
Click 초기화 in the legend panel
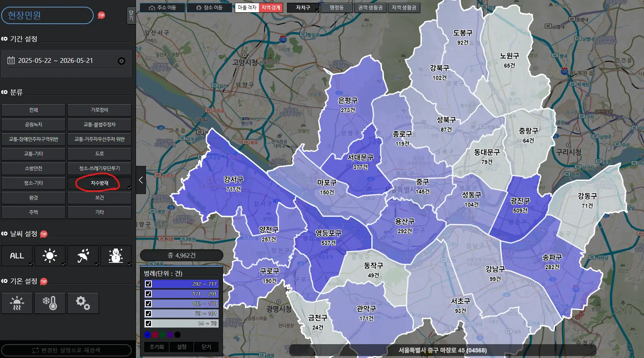pyautogui.click(x=157, y=347)
